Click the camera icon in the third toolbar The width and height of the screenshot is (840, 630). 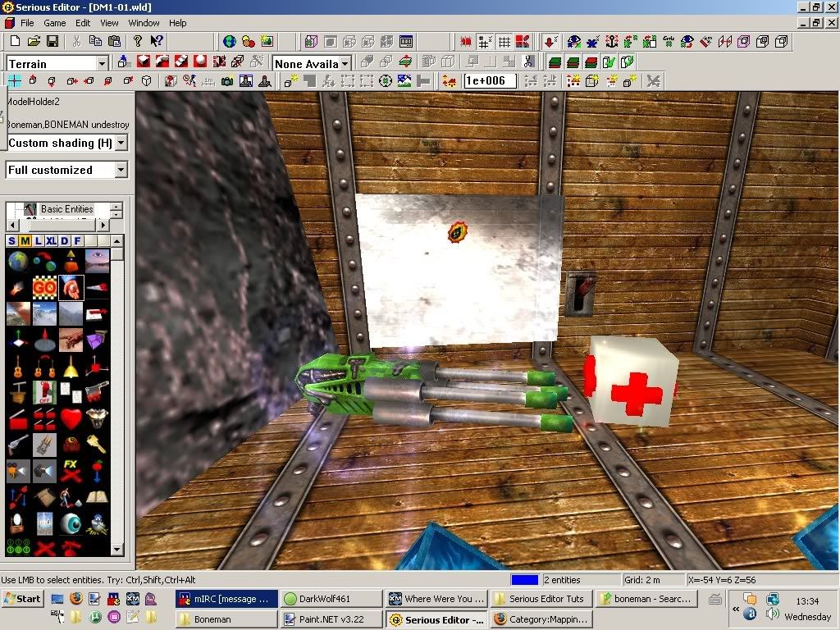click(x=227, y=81)
